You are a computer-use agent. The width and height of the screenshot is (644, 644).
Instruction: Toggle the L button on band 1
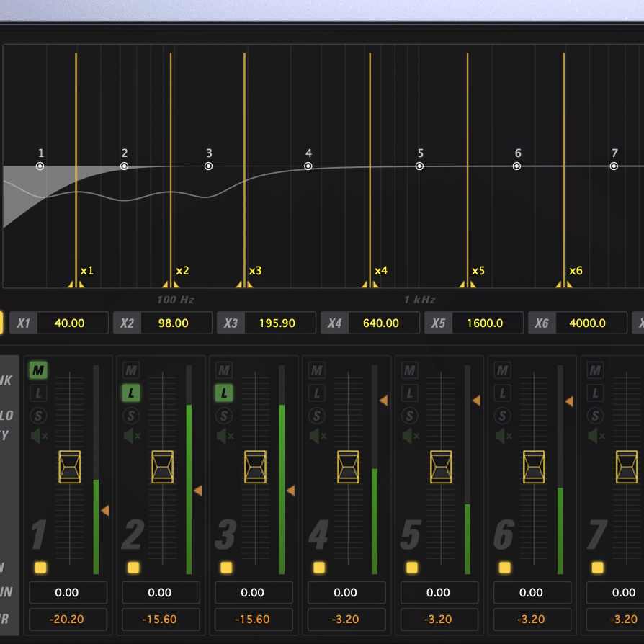(x=38, y=393)
